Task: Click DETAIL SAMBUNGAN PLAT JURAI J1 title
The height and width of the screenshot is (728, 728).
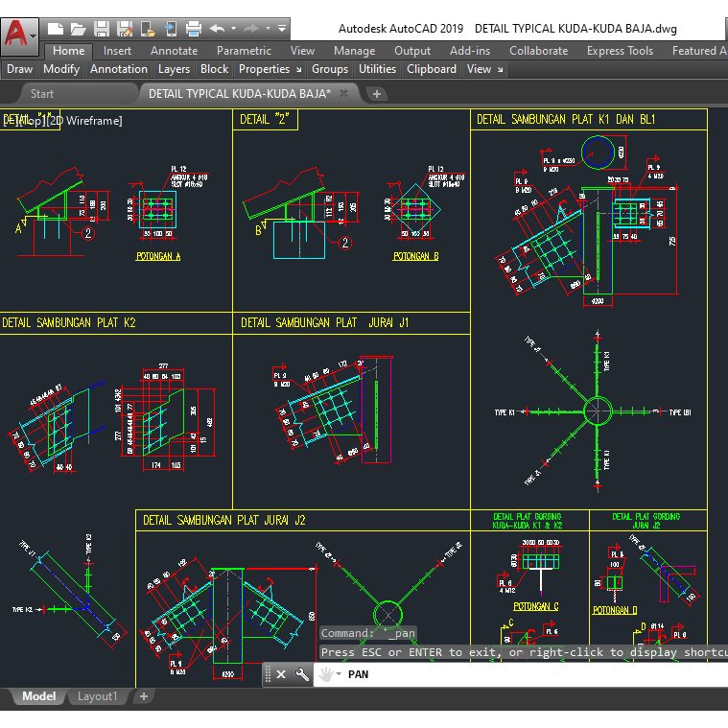Action: (x=324, y=322)
